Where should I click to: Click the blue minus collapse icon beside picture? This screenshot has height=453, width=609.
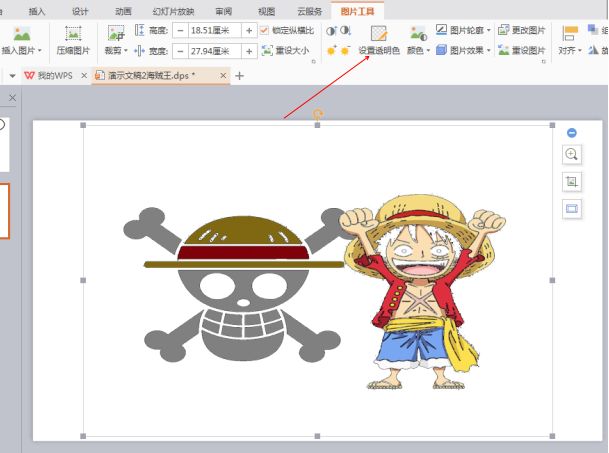click(572, 133)
